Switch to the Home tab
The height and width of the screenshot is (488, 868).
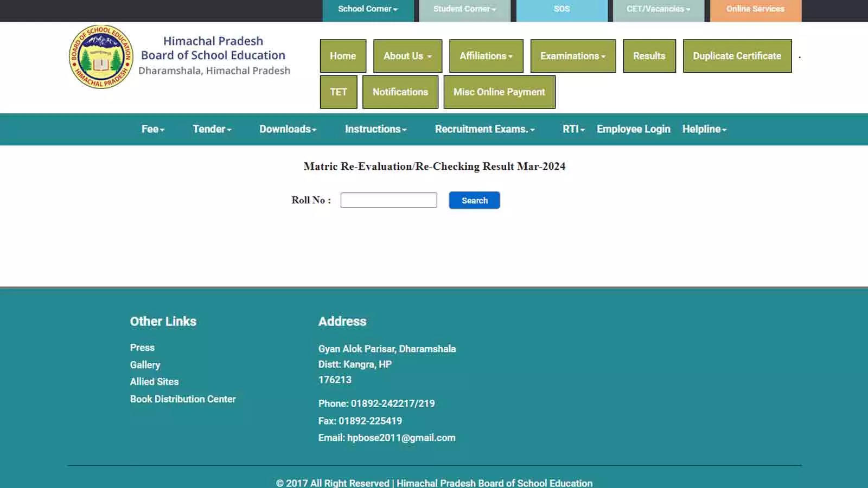pyautogui.click(x=343, y=56)
